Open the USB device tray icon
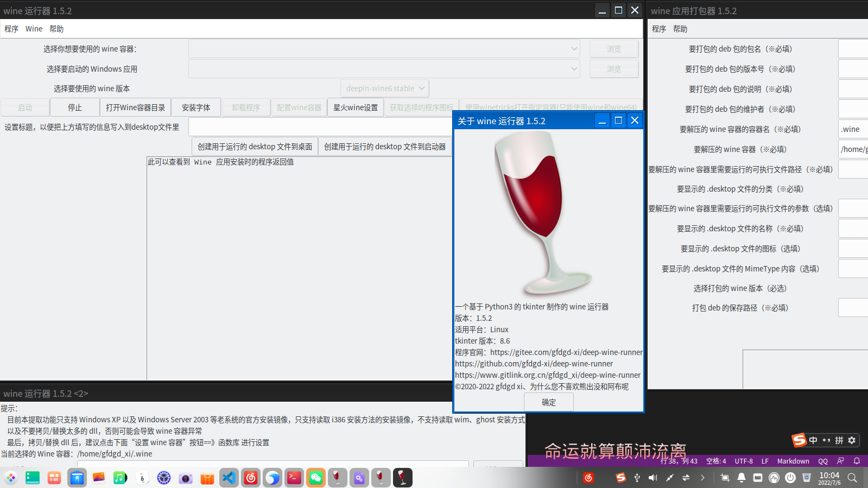This screenshot has width=868, height=488. 637,478
